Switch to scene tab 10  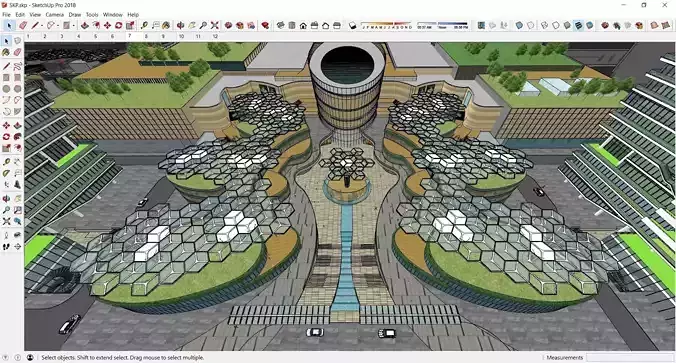[181, 37]
